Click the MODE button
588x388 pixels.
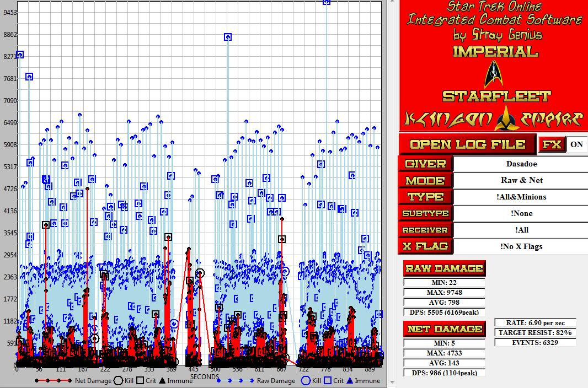pos(425,181)
